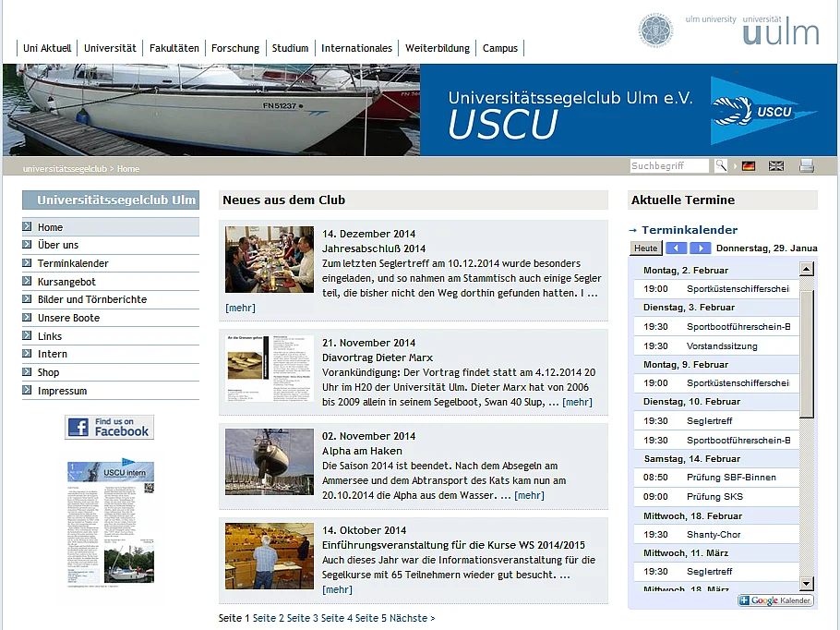Click into the Suchbegriff search field
The image size is (840, 630).
[x=669, y=165]
